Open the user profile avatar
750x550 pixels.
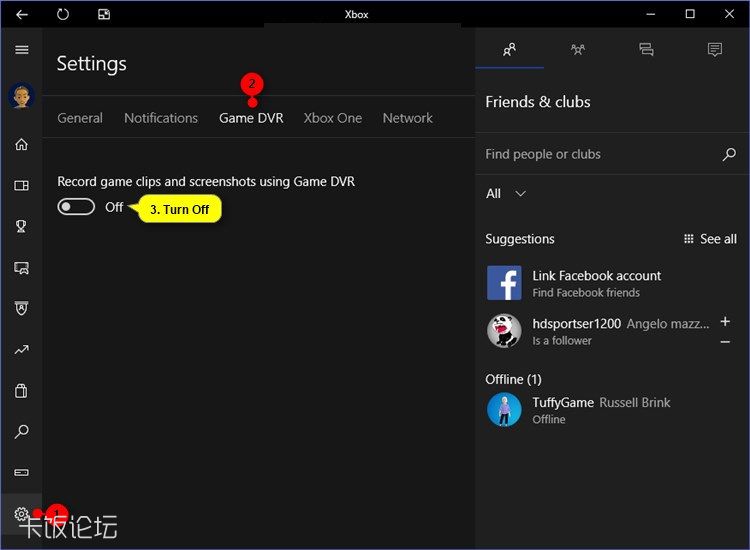tap(22, 96)
